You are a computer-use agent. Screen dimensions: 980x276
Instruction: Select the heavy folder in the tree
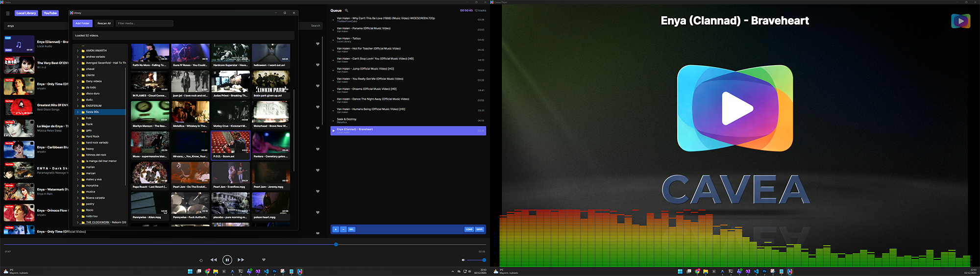click(x=100, y=149)
